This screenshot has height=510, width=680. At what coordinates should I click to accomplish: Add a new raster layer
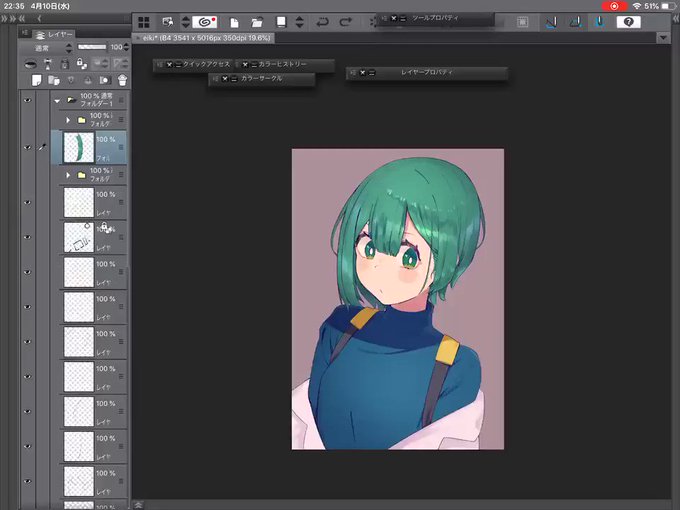coord(36,80)
